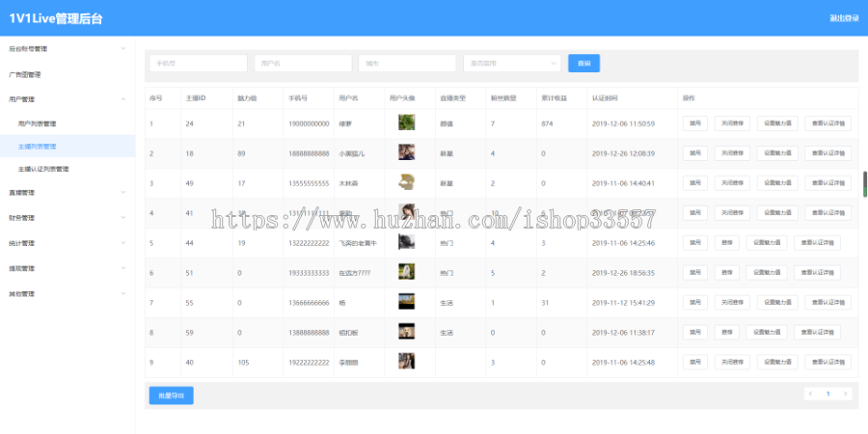The image size is (868, 434).
Task: Click 关闭推荐 for host ID 55
Action: tap(732, 302)
